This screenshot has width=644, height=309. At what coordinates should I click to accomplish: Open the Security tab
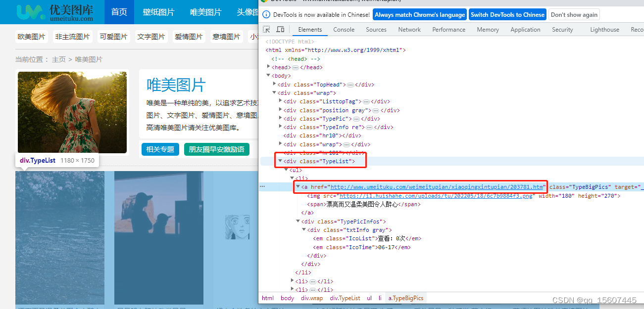(563, 30)
